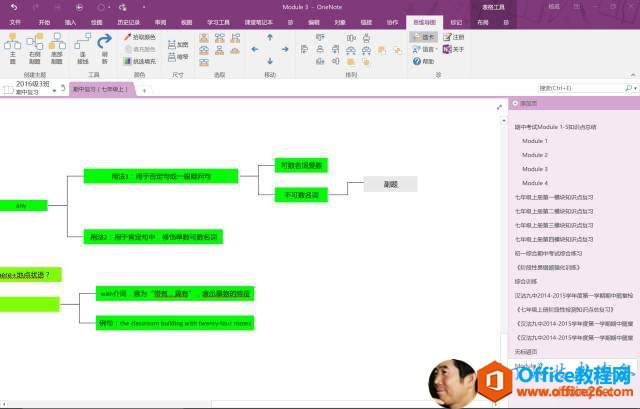Click the widen (加宽) size button
This screenshot has width=640, height=409.
178,44
